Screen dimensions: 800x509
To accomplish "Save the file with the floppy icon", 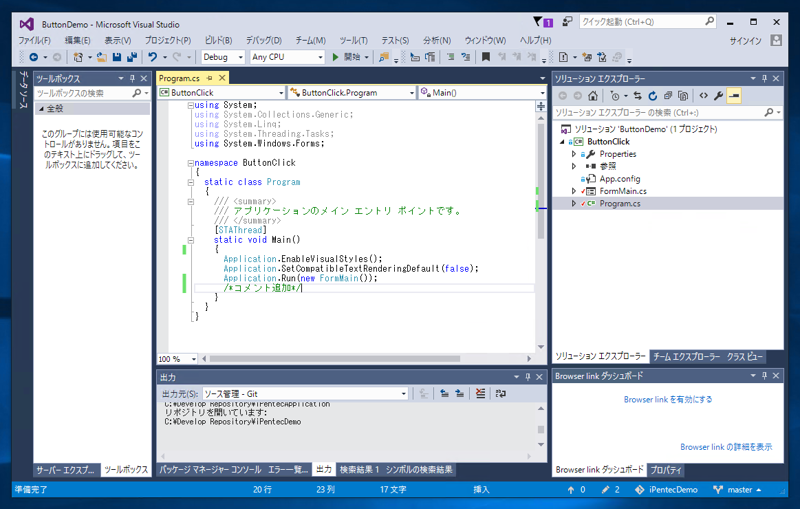I will 117,57.
